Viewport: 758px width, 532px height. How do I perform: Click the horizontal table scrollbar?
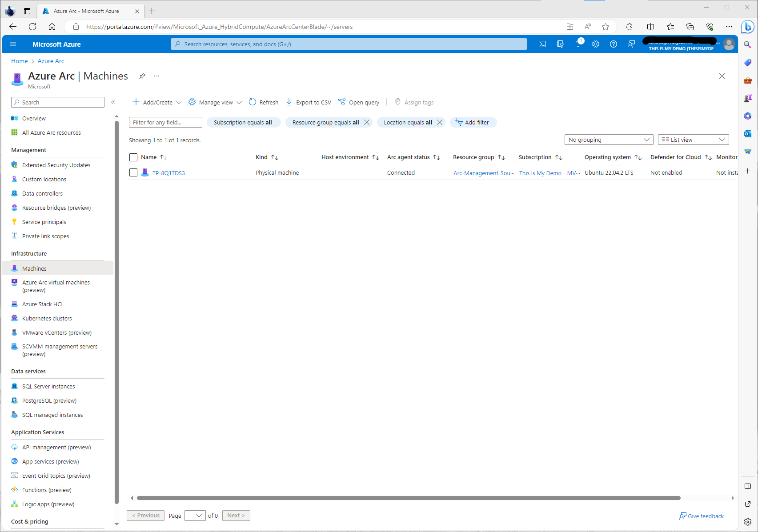408,498
